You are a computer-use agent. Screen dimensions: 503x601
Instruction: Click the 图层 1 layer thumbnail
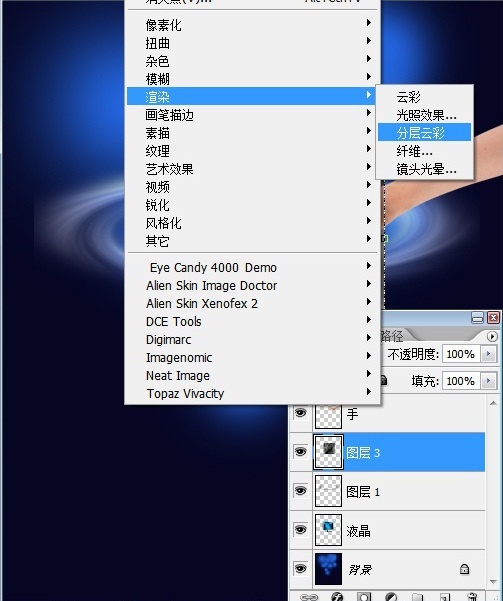328,491
